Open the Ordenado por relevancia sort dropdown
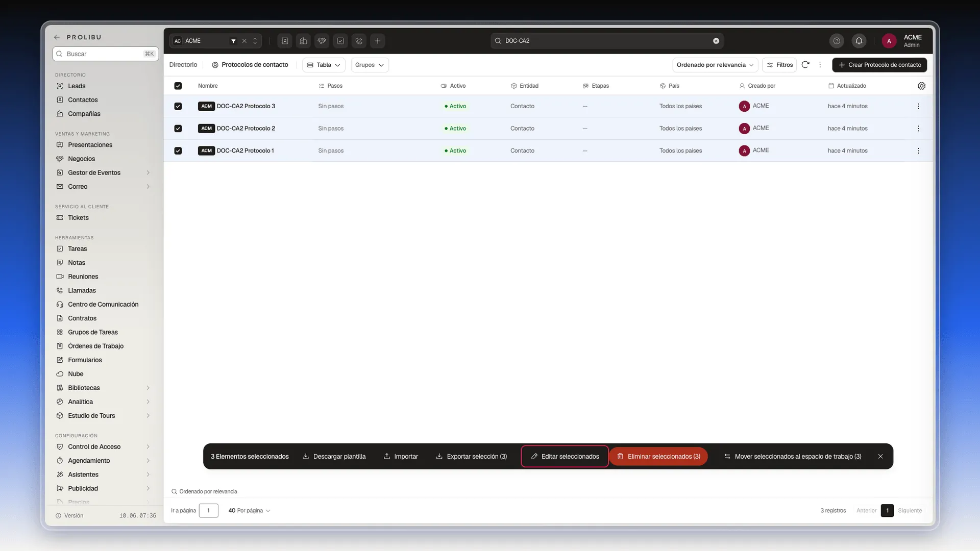 [x=715, y=65]
